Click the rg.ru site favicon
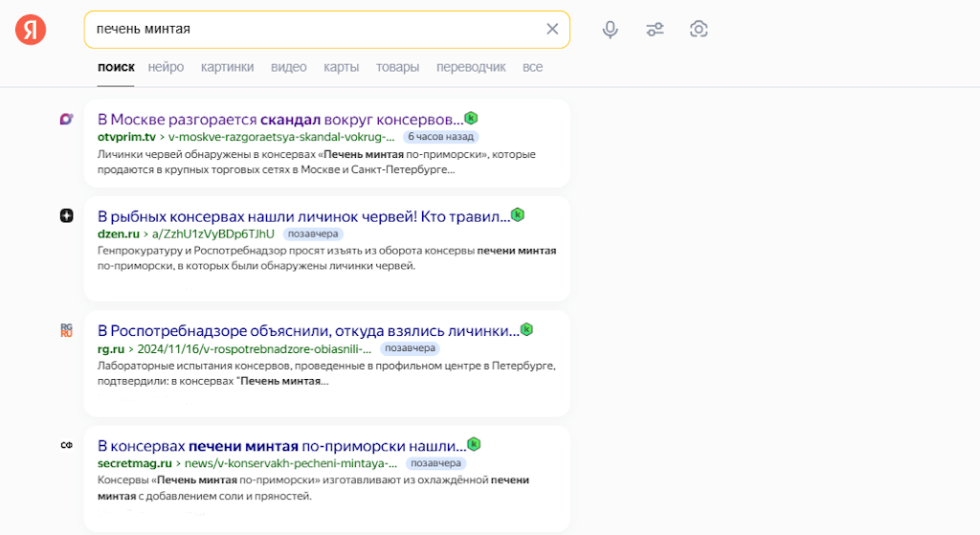Image resolution: width=980 pixels, height=535 pixels. [x=66, y=330]
